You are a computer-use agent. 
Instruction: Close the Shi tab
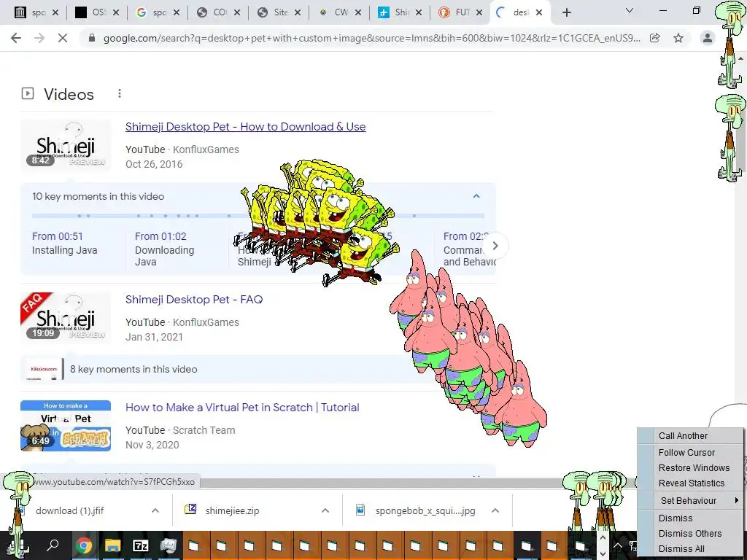[419, 12]
